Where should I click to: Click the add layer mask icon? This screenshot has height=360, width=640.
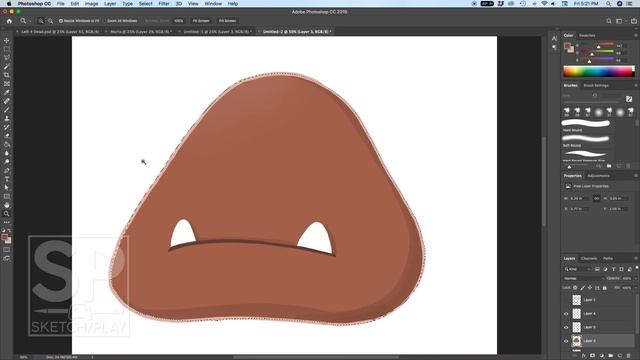coord(593,356)
